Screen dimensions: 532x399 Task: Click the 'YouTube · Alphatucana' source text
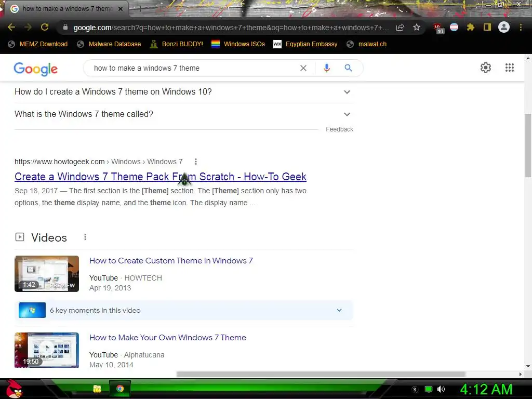pyautogui.click(x=127, y=355)
